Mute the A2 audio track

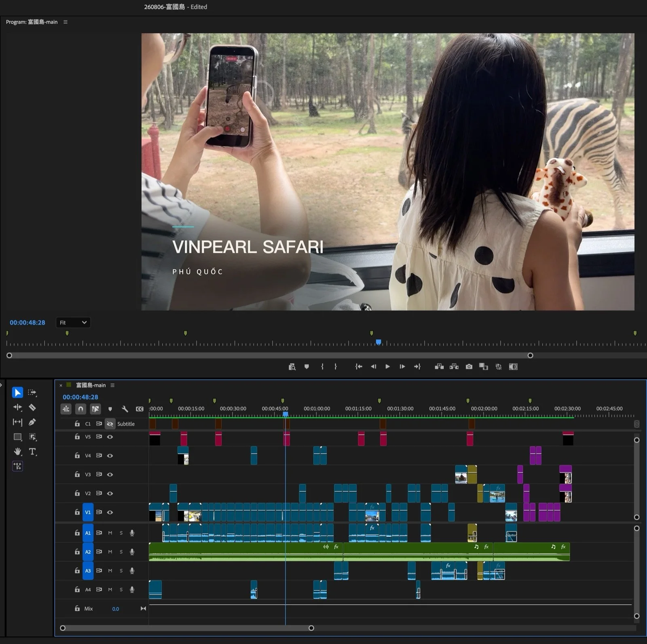[110, 552]
